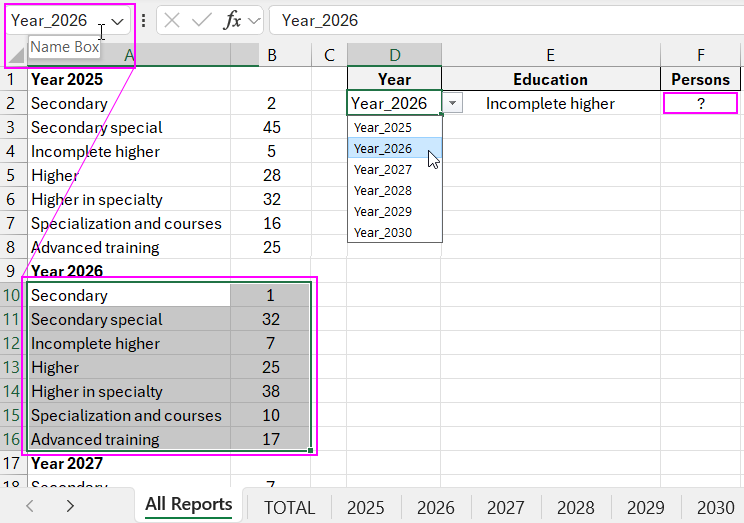Confirm entry with the checkmark icon
The height and width of the screenshot is (523, 744).
coord(201,20)
